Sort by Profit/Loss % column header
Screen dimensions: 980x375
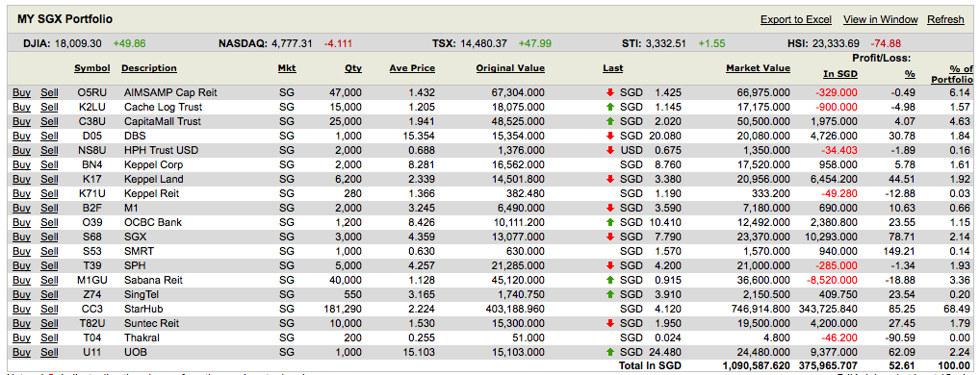(910, 74)
